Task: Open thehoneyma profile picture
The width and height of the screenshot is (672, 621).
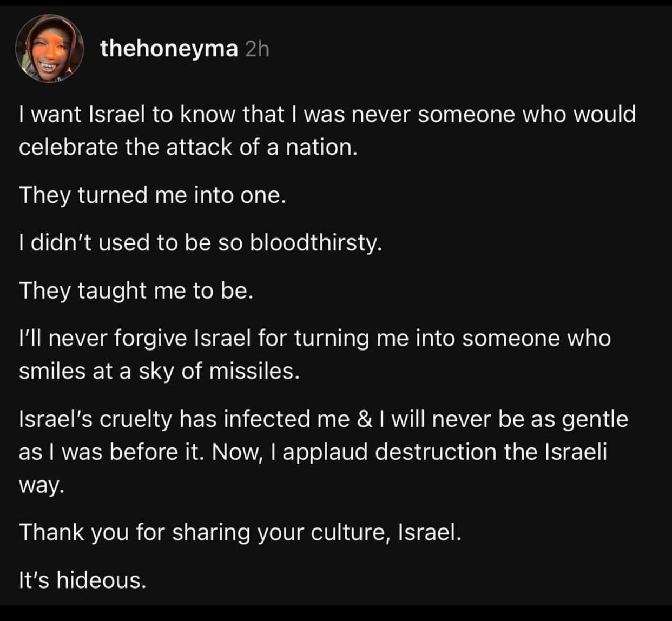Action: click(x=49, y=49)
